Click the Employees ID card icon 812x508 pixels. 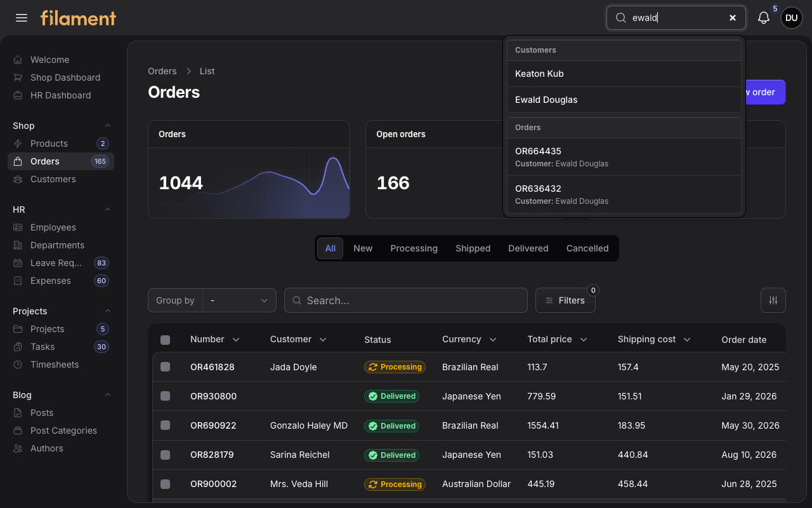click(18, 227)
